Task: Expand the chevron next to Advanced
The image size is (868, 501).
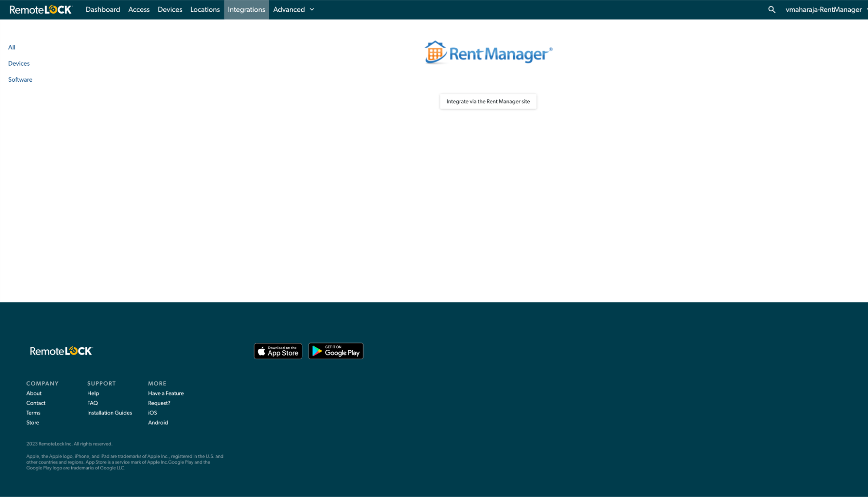Action: [311, 9]
